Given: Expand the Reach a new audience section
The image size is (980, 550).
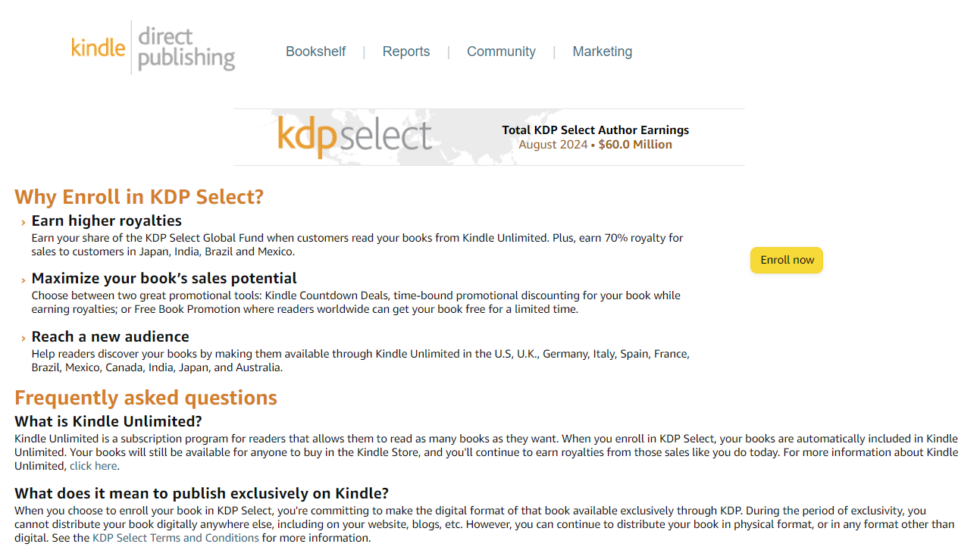Looking at the screenshot, I should (111, 336).
